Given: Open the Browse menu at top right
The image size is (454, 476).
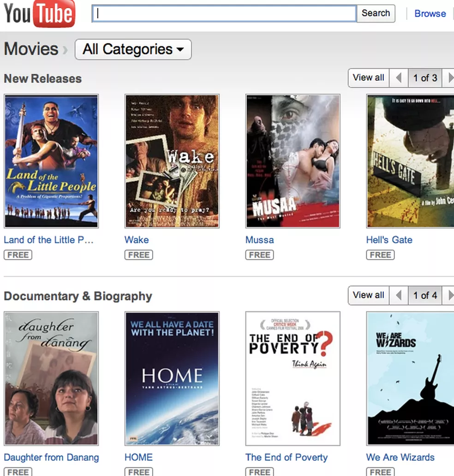Looking at the screenshot, I should [x=430, y=13].
